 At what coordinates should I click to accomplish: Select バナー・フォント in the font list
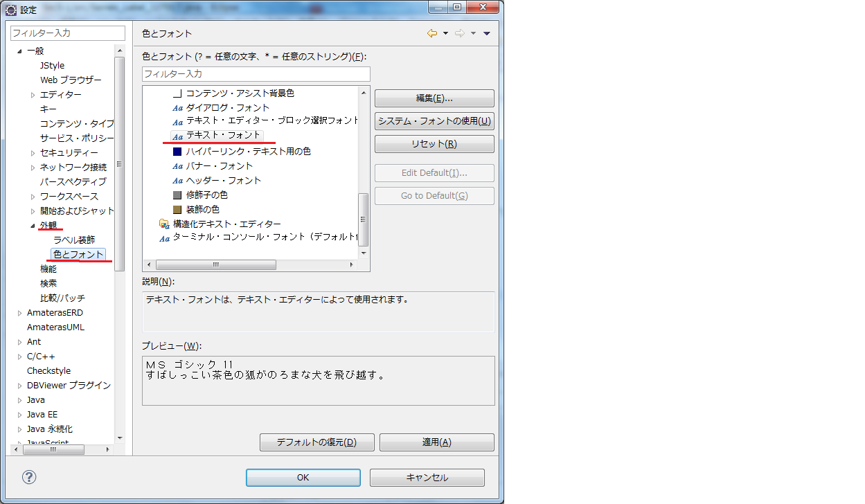point(220,166)
